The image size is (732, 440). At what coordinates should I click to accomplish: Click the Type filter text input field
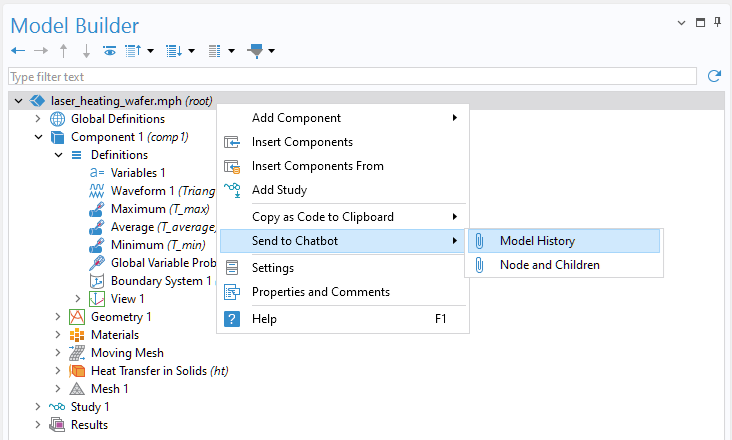[x=350, y=76]
